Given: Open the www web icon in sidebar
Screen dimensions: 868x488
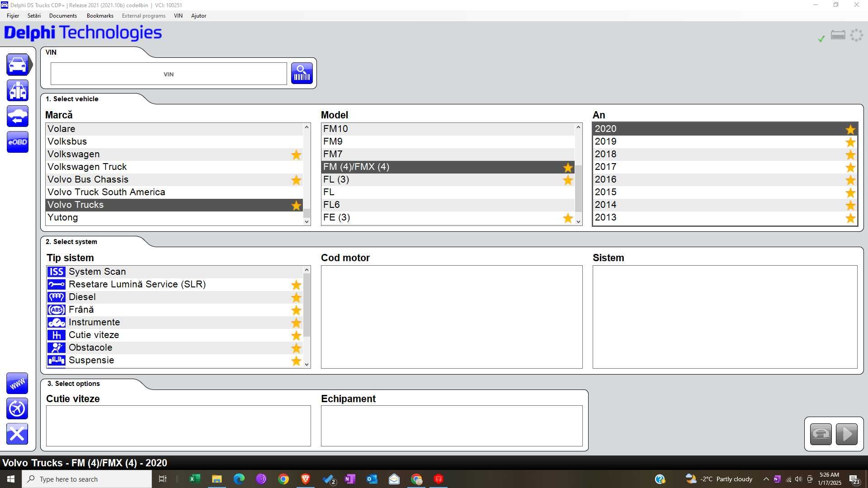Looking at the screenshot, I should 17,384.
